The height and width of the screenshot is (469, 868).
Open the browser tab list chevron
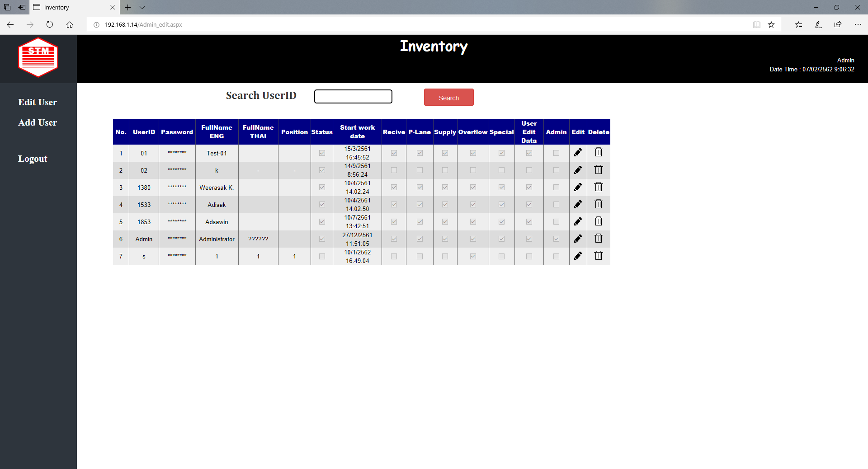tap(142, 7)
